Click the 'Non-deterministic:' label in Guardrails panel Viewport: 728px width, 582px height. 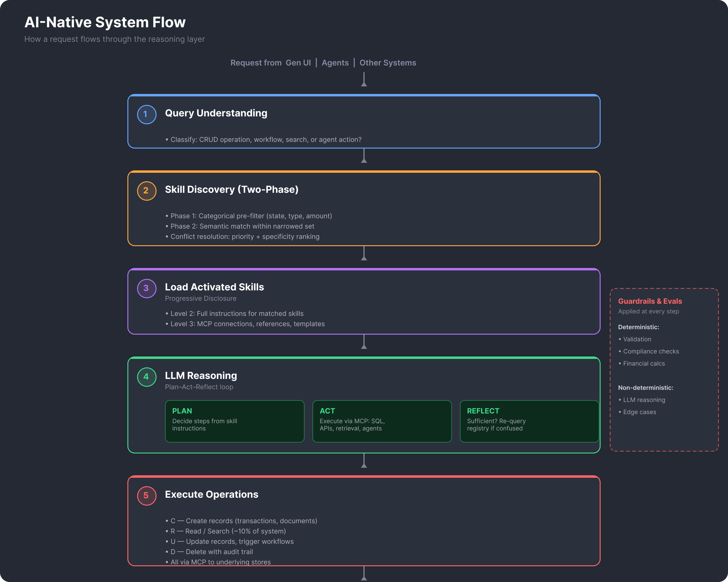coord(645,388)
